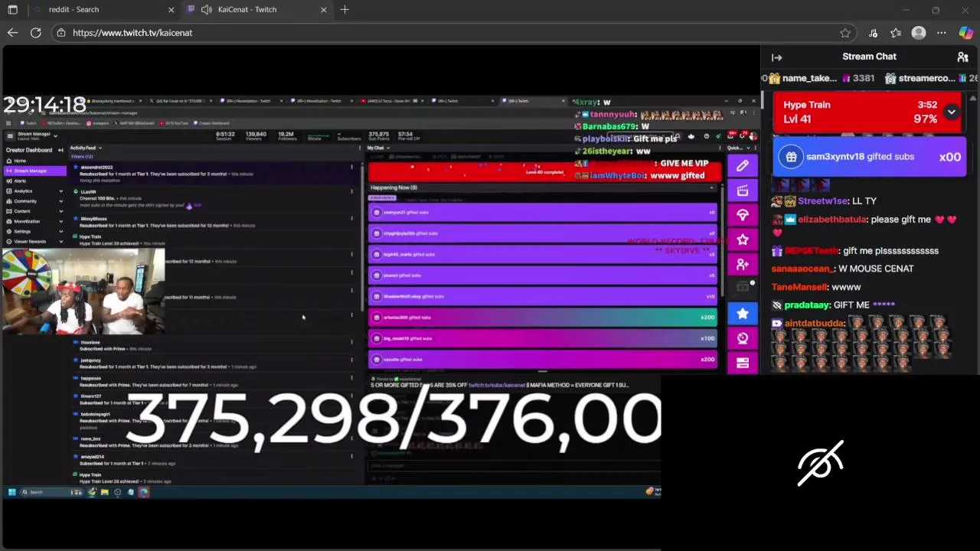This screenshot has width=980, height=551.
Task: Click the outlined star quick action
Action: pos(742,240)
